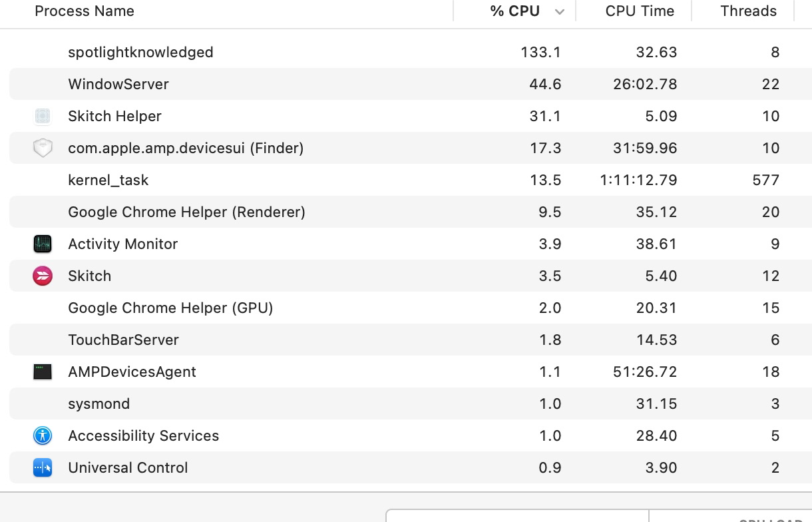Sort by the % CPU column

(x=514, y=11)
